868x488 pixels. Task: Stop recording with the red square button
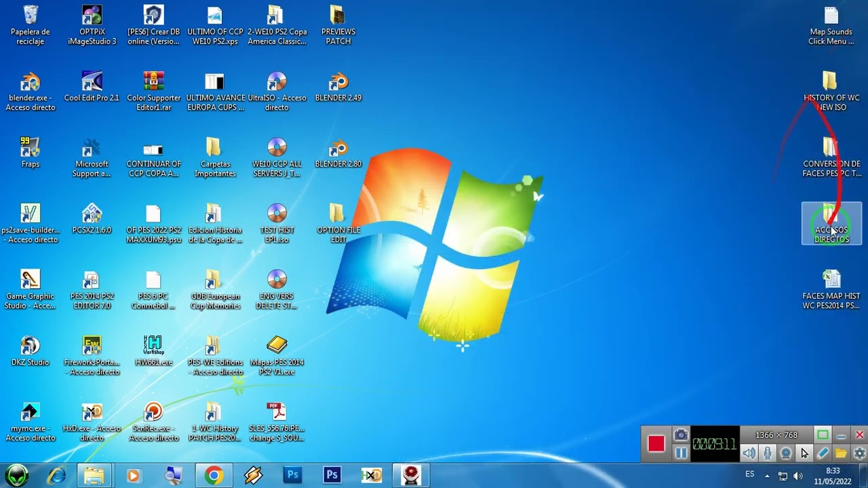(656, 444)
